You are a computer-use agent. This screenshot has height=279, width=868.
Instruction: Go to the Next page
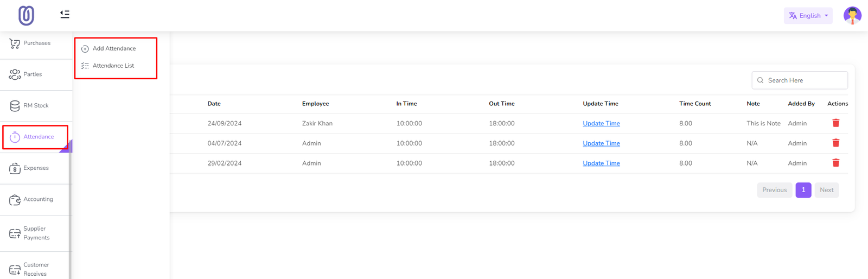826,190
